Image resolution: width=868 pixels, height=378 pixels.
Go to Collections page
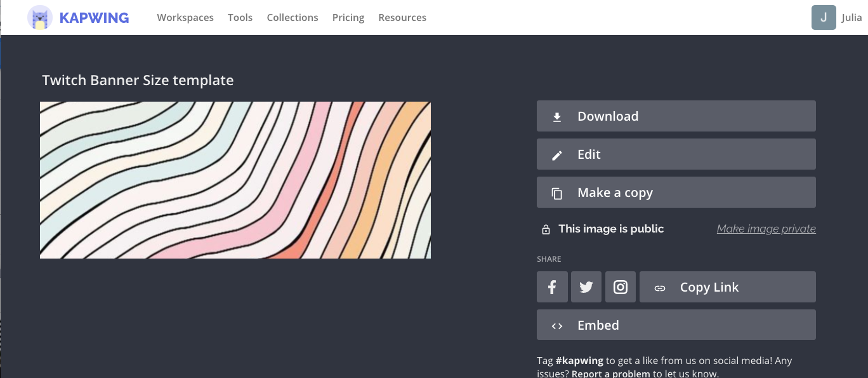(x=293, y=18)
